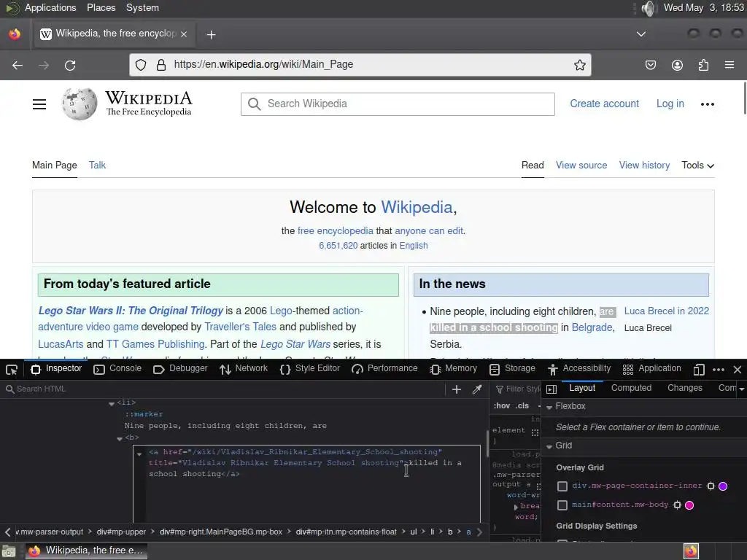
Task: Open the Performance tab
Action: tap(384, 368)
